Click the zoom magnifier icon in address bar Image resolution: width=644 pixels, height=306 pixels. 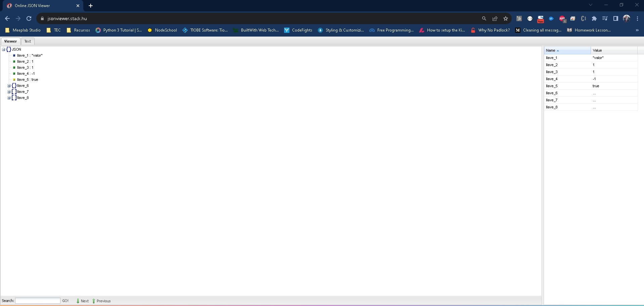pos(484,18)
